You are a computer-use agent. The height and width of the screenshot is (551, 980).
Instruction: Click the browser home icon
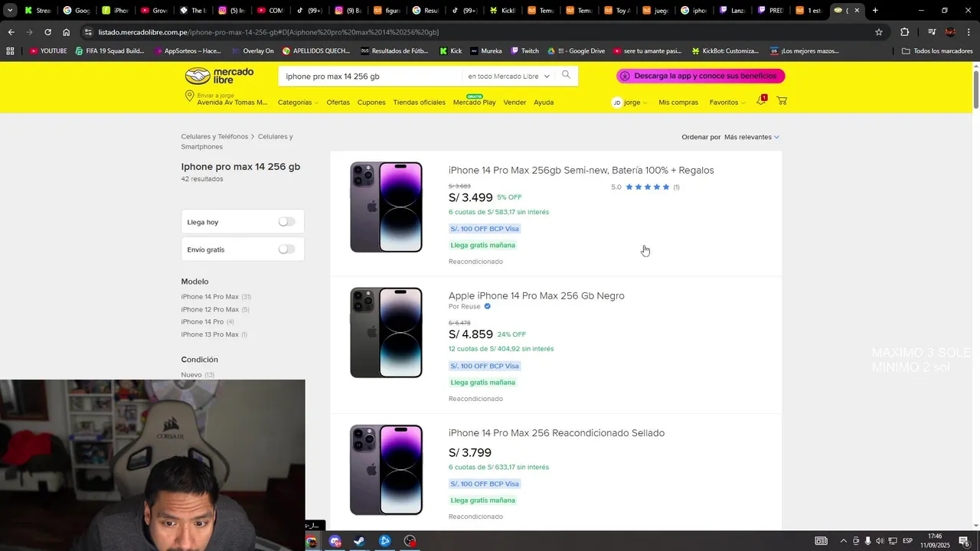(67, 32)
